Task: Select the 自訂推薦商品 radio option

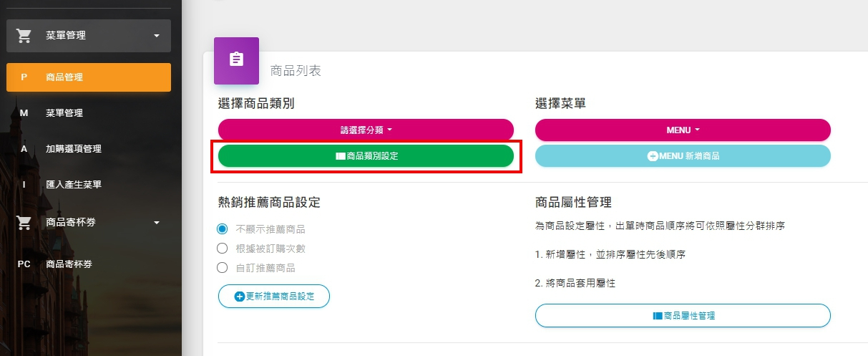Action: coord(222,268)
